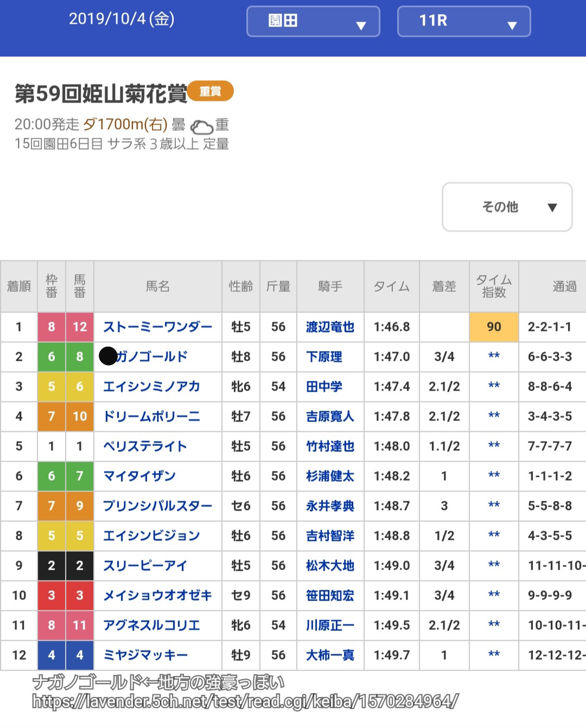Click the 5ch thread URL at bottom
Viewport: 586px width, 728px height.
point(245,702)
